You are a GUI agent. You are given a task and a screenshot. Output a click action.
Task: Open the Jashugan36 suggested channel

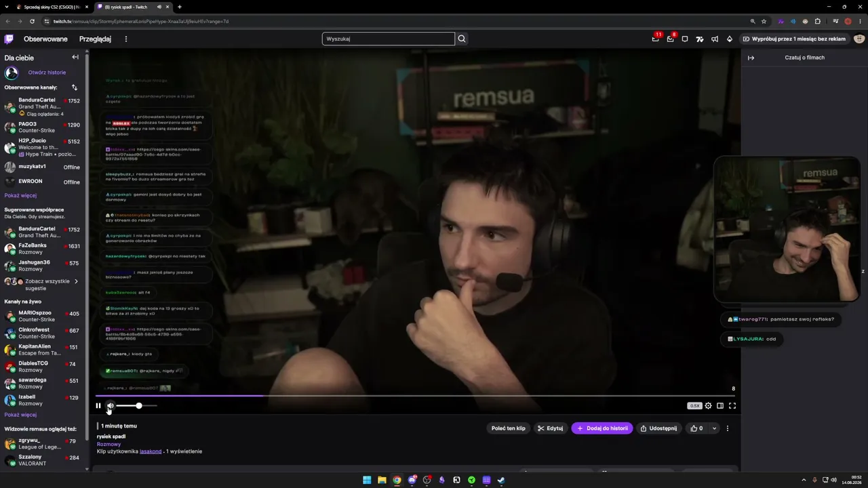pyautogui.click(x=43, y=266)
